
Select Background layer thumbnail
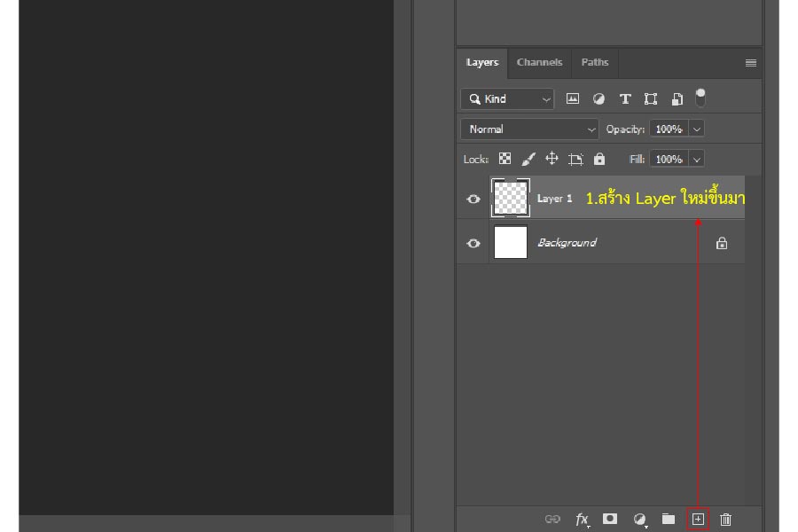(511, 242)
